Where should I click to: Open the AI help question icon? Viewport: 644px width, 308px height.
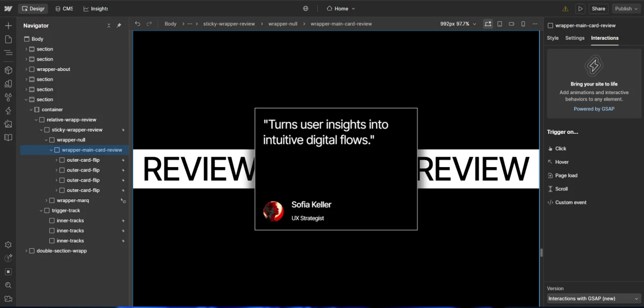click(x=8, y=258)
